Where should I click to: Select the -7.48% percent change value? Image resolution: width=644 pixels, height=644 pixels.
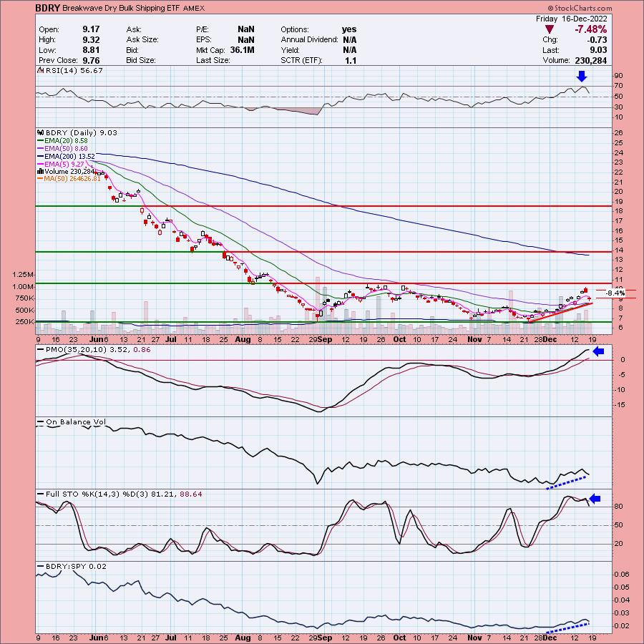tap(590, 29)
